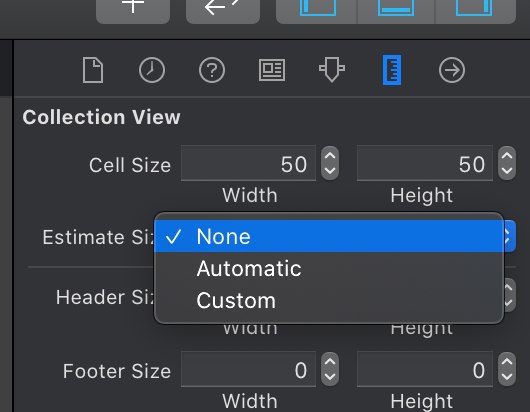Click the Cell Size height field
This screenshot has width=530, height=412.
coord(425,164)
